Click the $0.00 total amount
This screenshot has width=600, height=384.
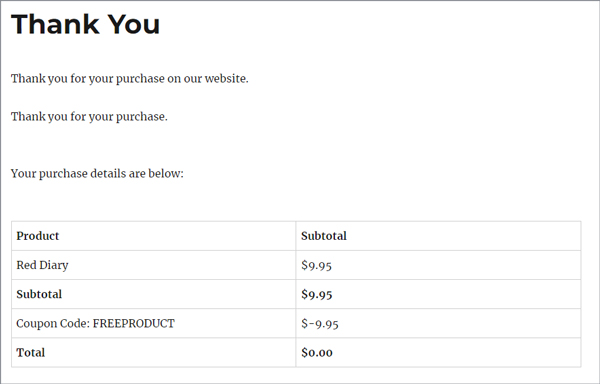point(316,353)
